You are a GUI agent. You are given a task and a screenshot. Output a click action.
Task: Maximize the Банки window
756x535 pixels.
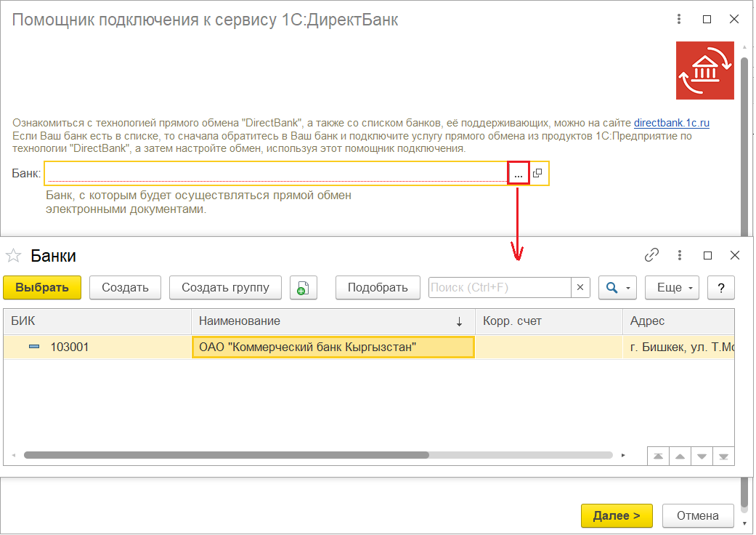707,255
